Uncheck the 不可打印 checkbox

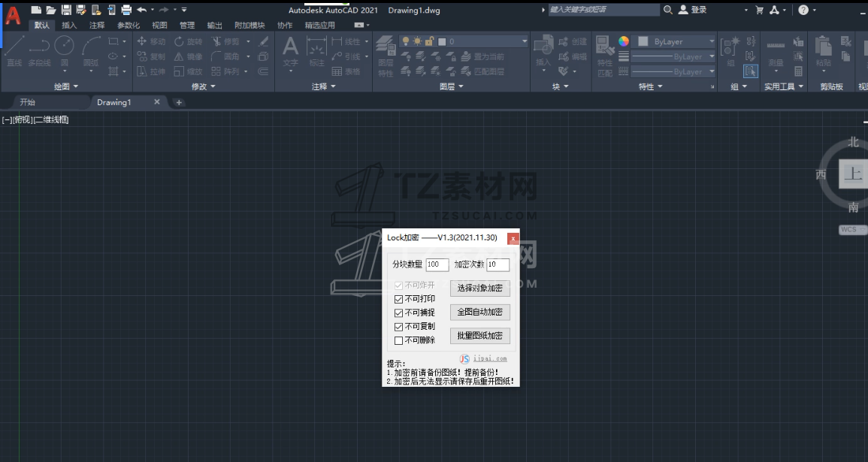click(399, 299)
